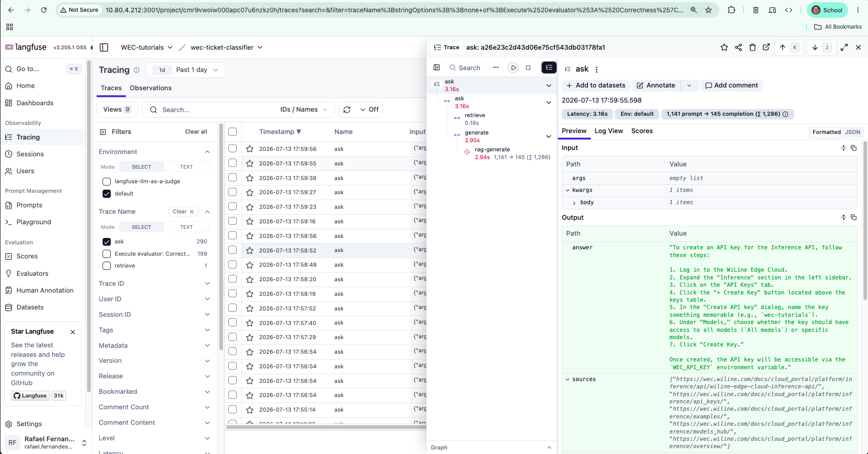
Task: Open the WEC-tutorials organization dropdown
Action: (x=146, y=47)
